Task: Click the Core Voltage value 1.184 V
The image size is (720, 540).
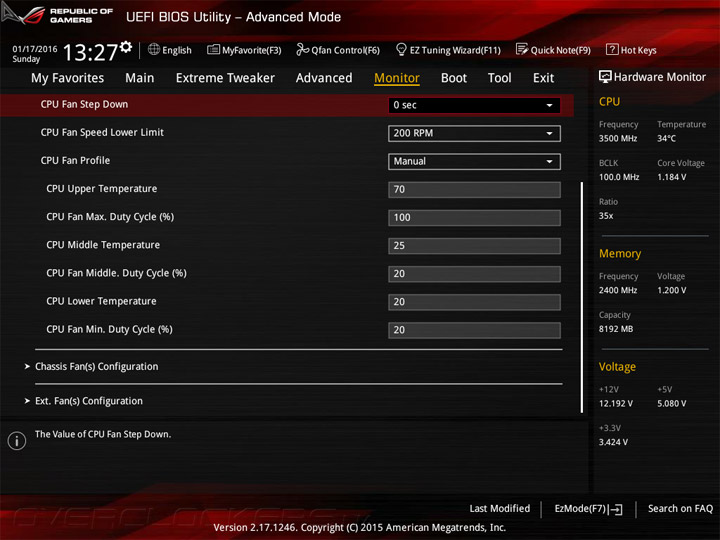Action: 671,177
